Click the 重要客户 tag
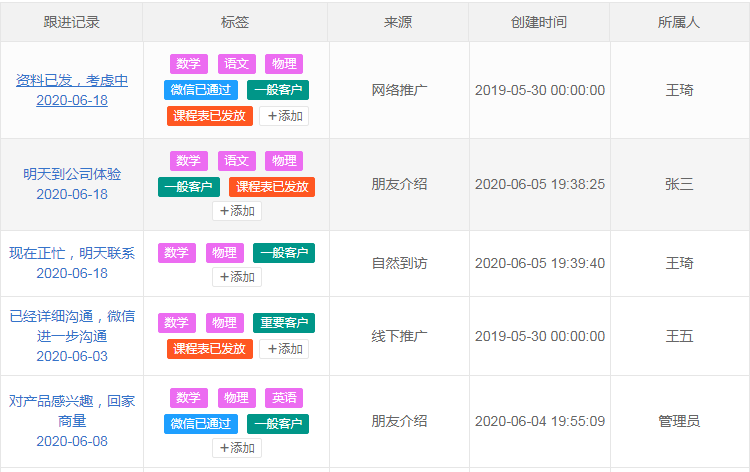The width and height of the screenshot is (750, 472). pyautogui.click(x=284, y=323)
